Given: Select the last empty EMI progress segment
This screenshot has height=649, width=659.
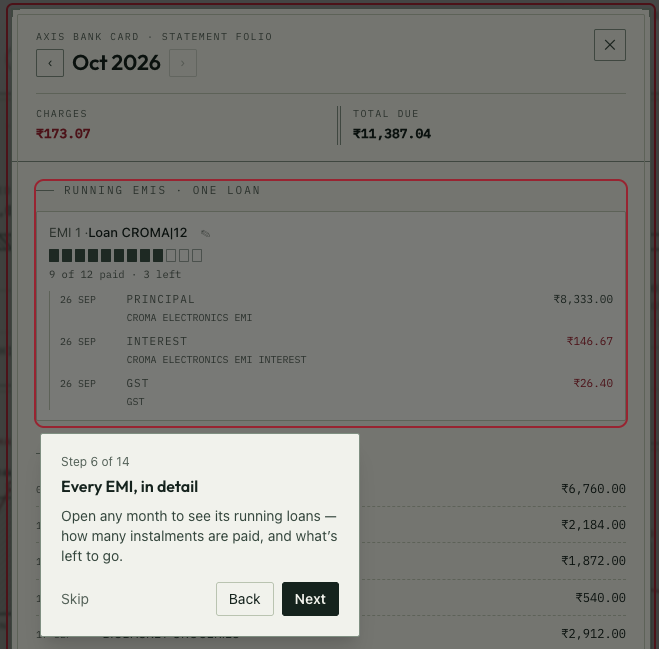Looking at the screenshot, I should click(197, 256).
